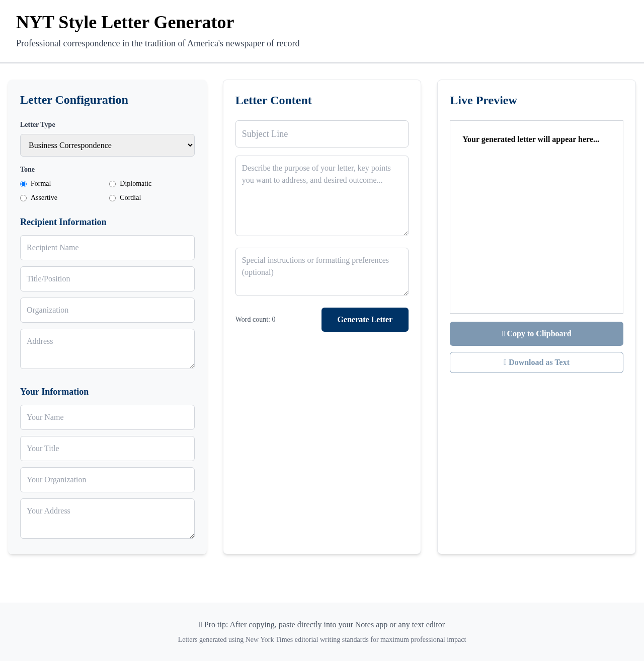Click the Title/Position field
The width and height of the screenshot is (644, 661).
pyautogui.click(x=107, y=279)
